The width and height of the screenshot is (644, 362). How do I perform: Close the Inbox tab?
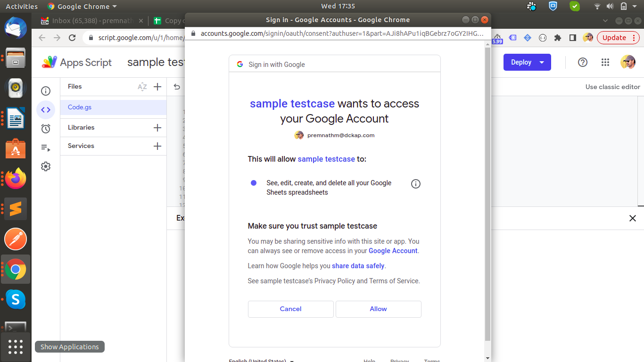pos(141,21)
